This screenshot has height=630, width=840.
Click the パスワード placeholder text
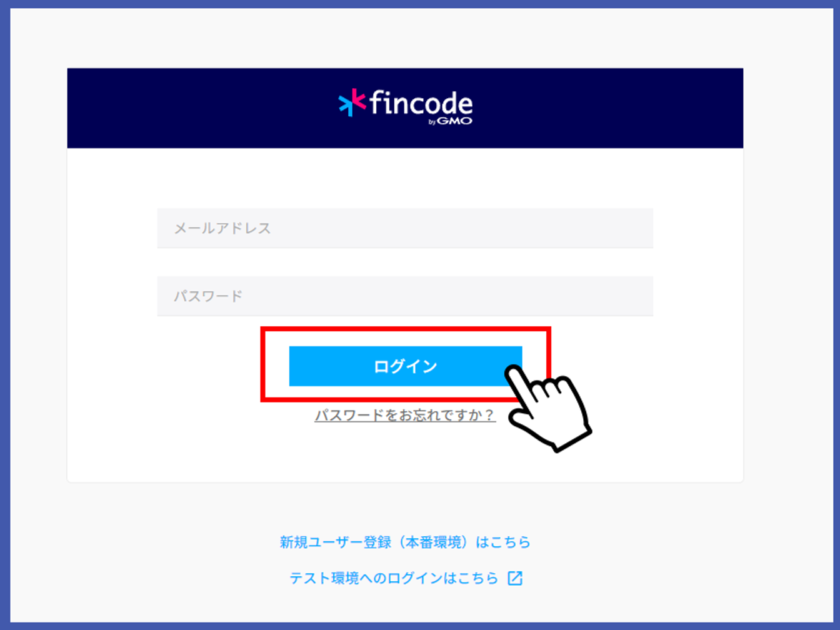point(208,296)
